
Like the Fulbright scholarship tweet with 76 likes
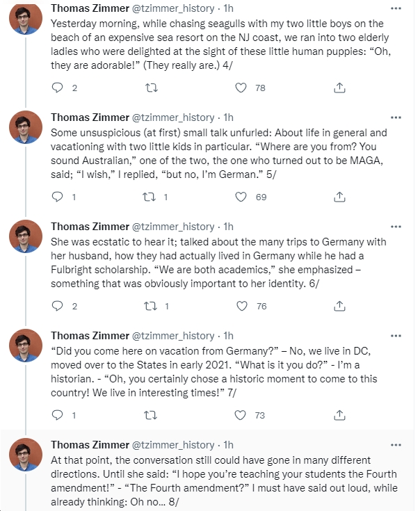(242, 306)
